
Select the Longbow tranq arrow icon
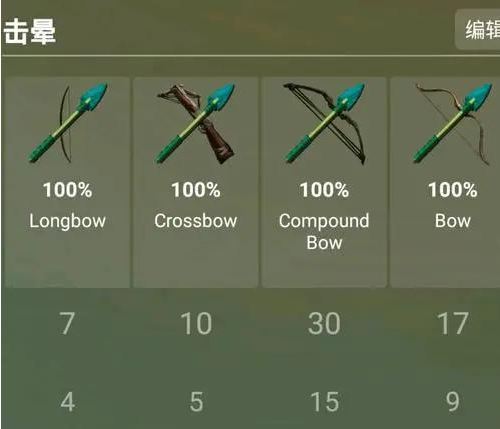[68, 123]
